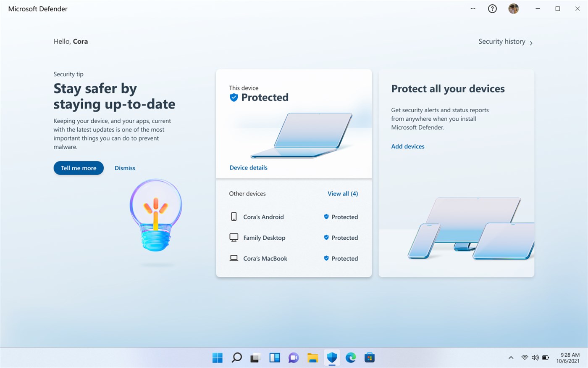
Task: Click the chevron next to Security history
Action: pos(531,42)
